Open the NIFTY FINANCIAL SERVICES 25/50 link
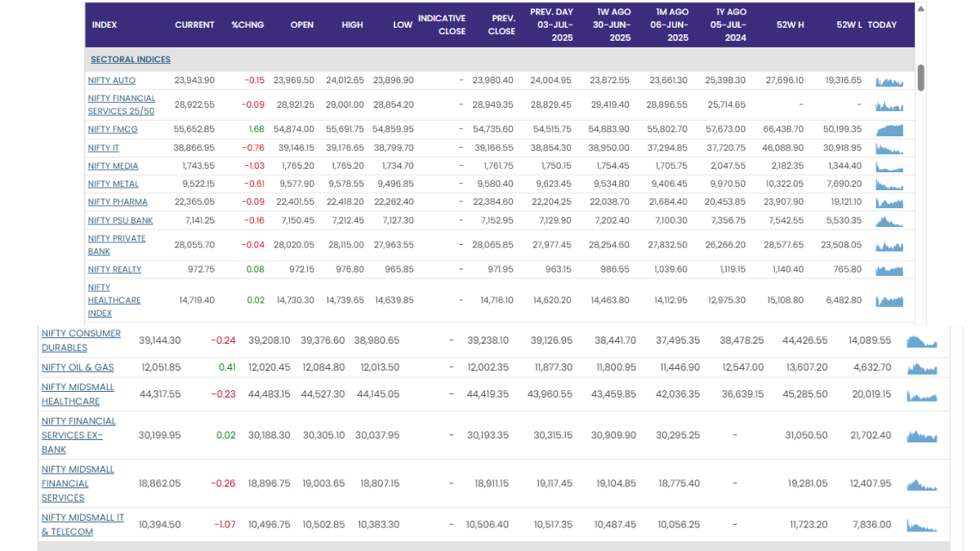 click(121, 105)
